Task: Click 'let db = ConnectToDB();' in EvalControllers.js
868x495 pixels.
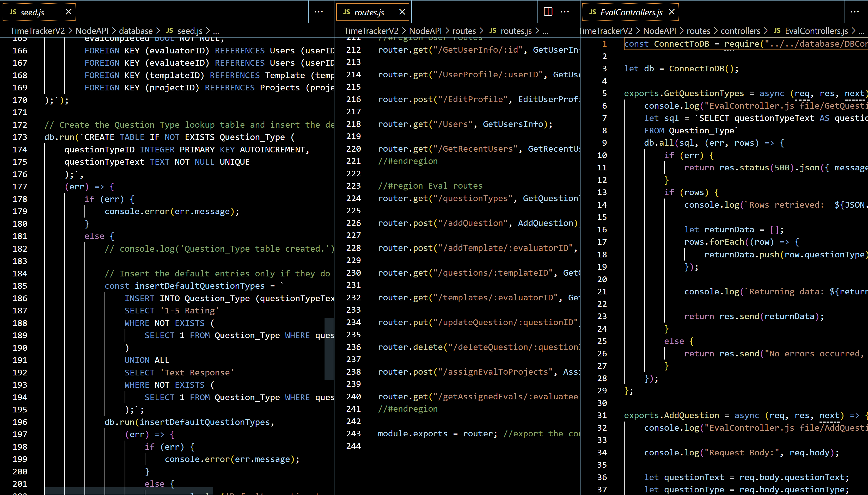Action: click(681, 69)
